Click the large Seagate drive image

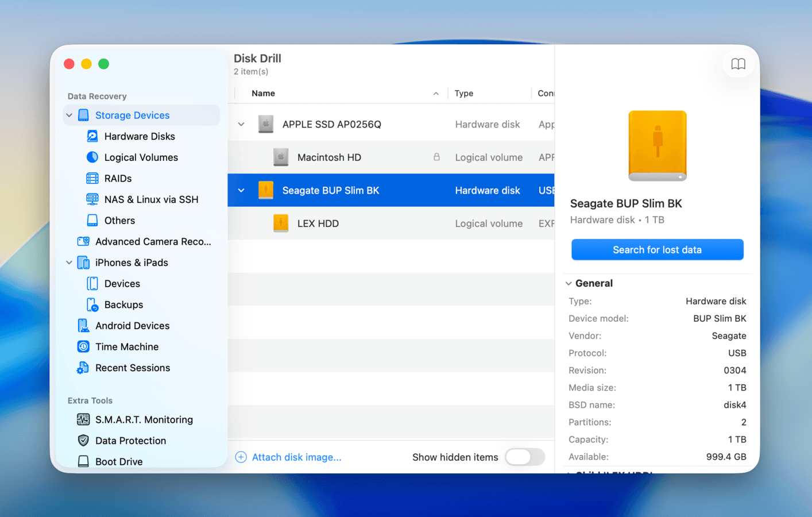tap(658, 146)
